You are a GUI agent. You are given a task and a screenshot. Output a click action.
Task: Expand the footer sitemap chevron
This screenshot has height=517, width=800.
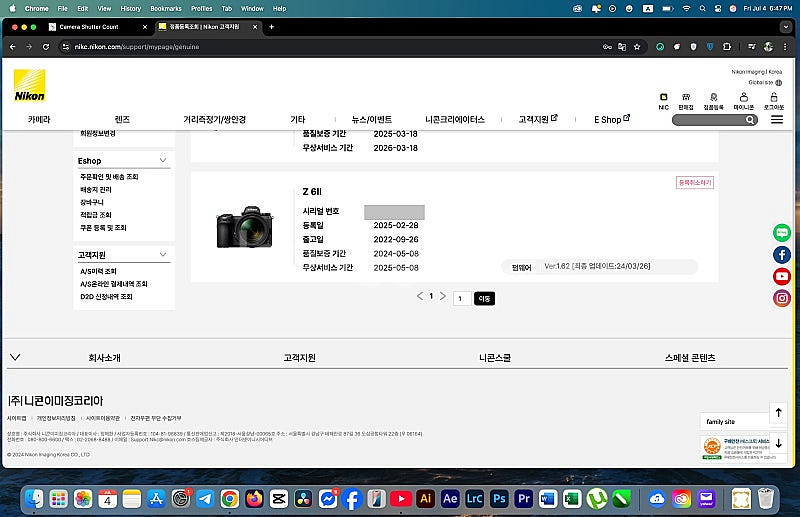click(15, 357)
